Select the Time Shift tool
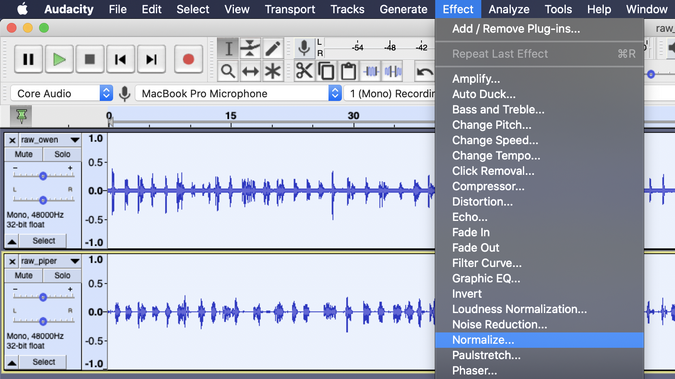The image size is (675, 379). coord(250,71)
